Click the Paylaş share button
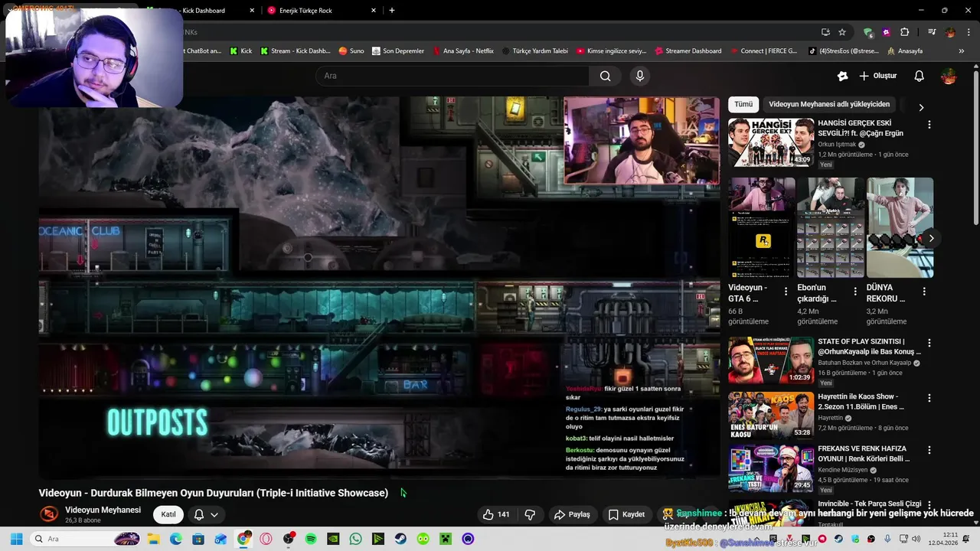This screenshot has height=551, width=980. (572, 514)
